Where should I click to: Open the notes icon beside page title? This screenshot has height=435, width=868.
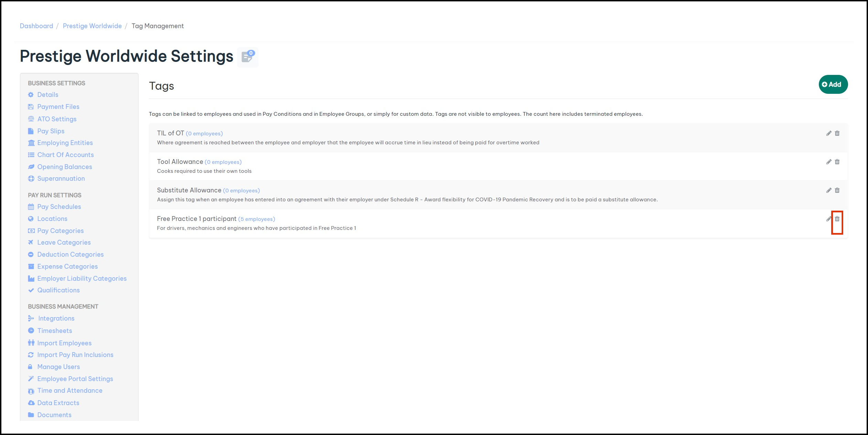248,57
